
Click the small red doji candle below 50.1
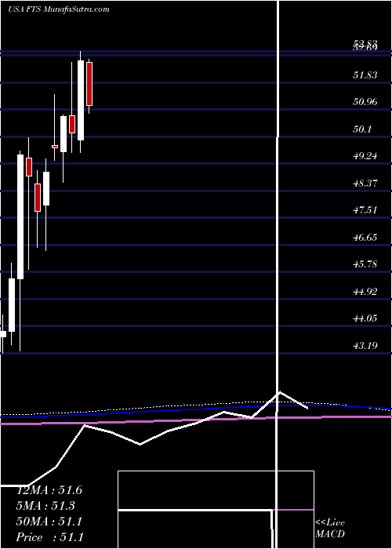tap(55, 147)
